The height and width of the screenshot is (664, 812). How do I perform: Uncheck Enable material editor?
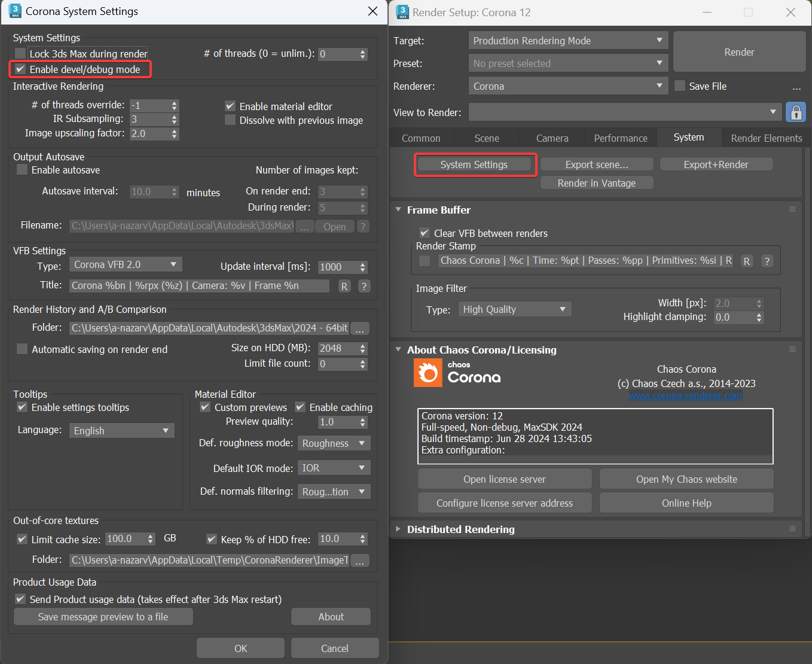(230, 106)
